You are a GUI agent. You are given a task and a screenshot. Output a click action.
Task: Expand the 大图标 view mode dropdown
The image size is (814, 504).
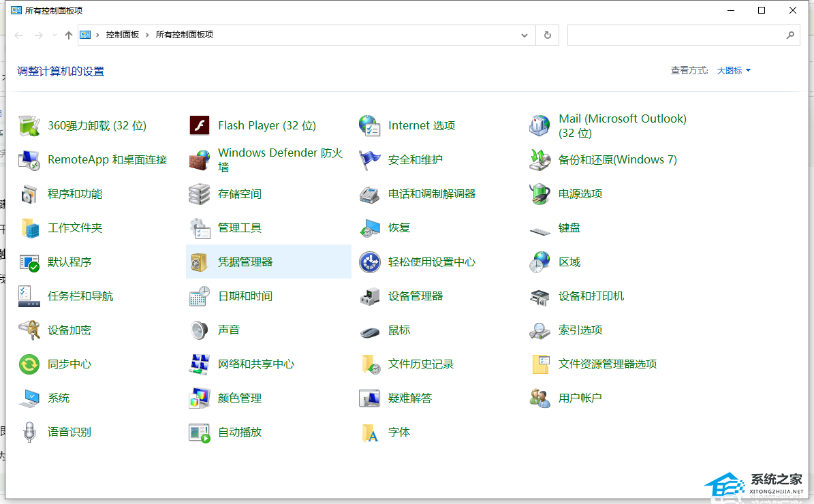point(734,71)
